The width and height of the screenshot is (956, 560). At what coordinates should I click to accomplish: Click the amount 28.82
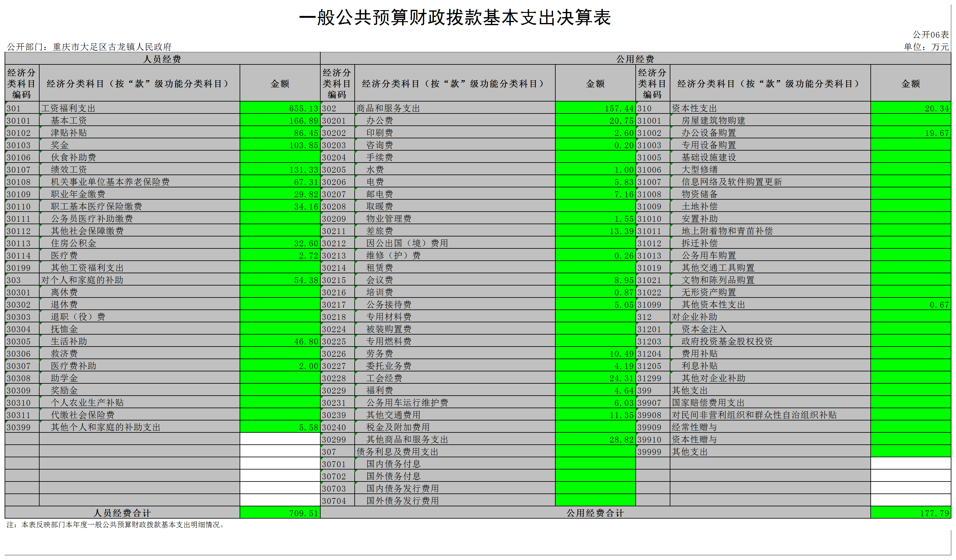(x=595, y=439)
